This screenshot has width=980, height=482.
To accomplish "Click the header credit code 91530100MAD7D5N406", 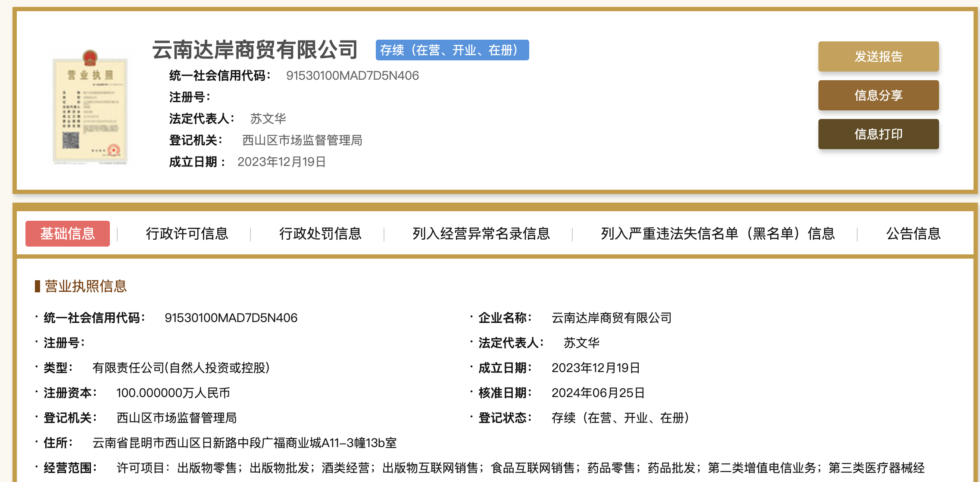I will tap(352, 76).
